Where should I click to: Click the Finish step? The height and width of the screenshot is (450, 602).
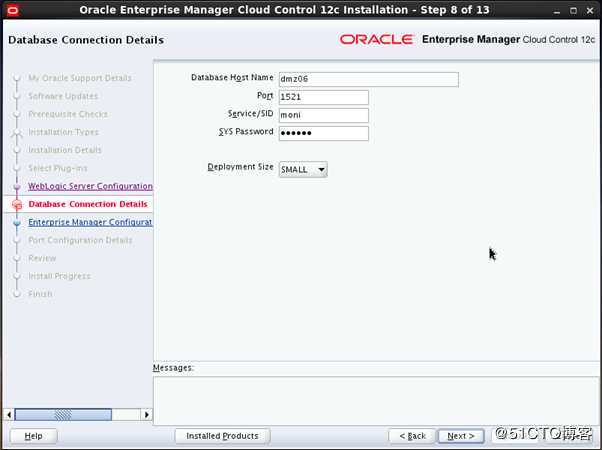coord(40,294)
